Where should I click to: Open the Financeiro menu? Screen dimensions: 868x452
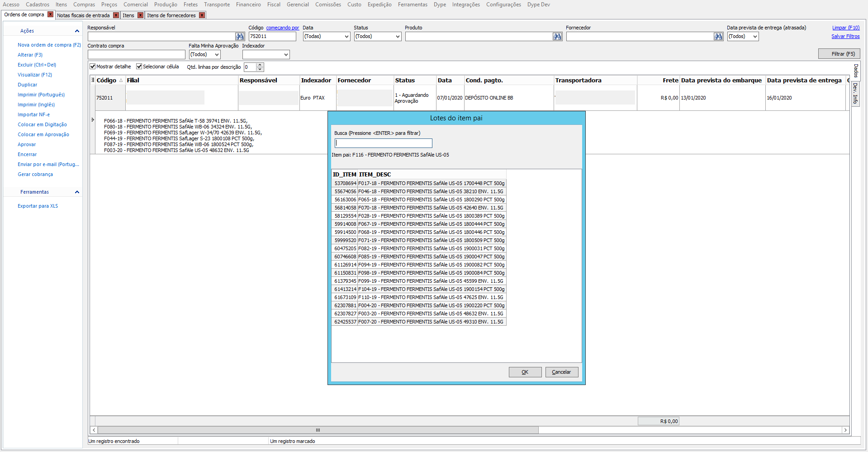(248, 5)
